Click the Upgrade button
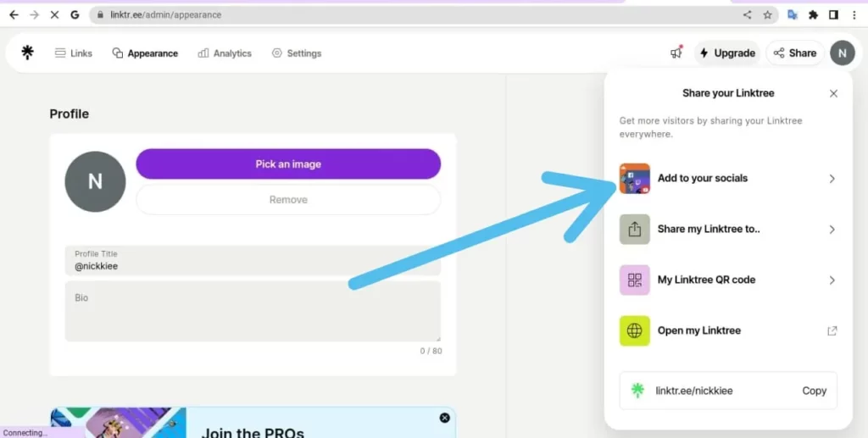The height and width of the screenshot is (438, 868). [727, 53]
